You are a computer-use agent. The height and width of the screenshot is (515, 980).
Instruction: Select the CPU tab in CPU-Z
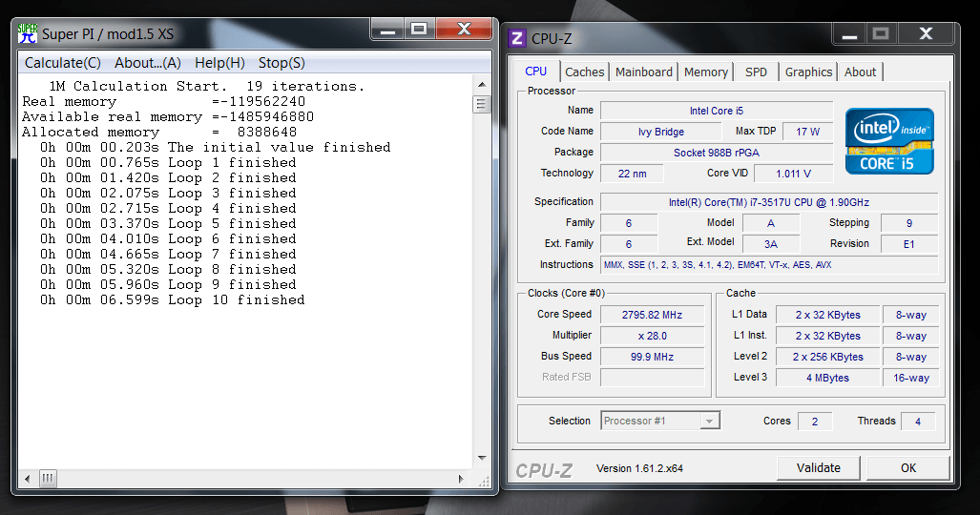[x=535, y=72]
